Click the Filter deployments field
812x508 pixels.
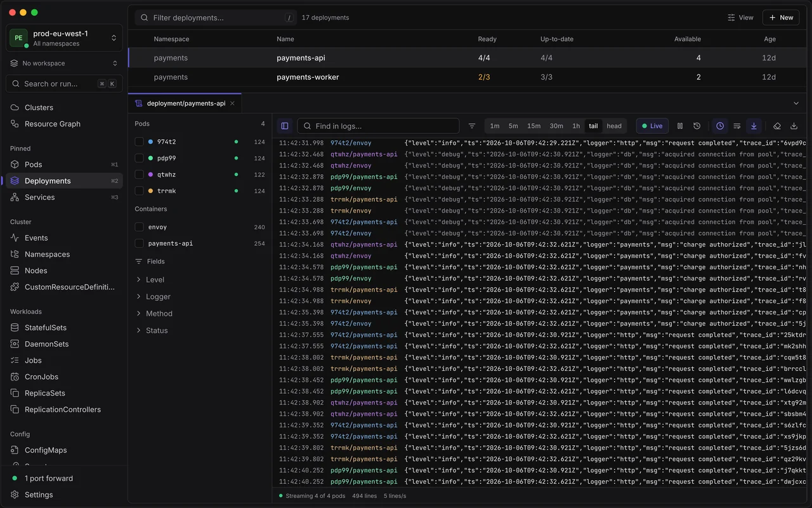(x=216, y=18)
